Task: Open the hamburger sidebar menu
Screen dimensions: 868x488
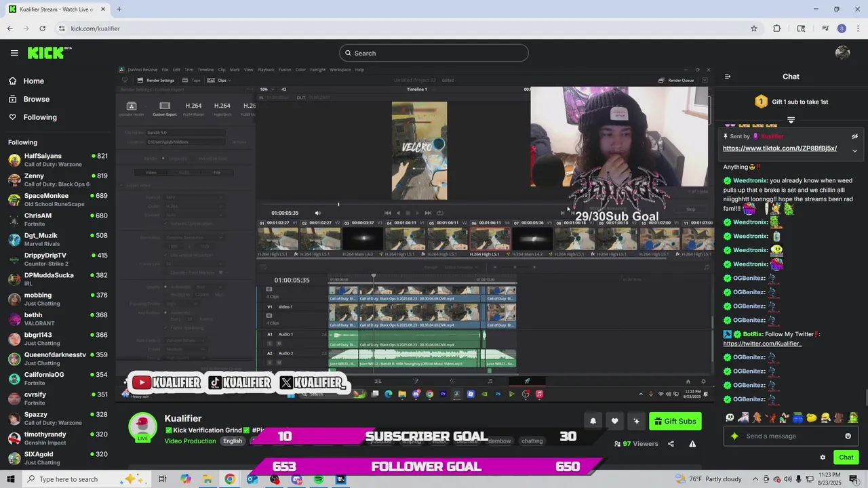Action: click(x=14, y=53)
